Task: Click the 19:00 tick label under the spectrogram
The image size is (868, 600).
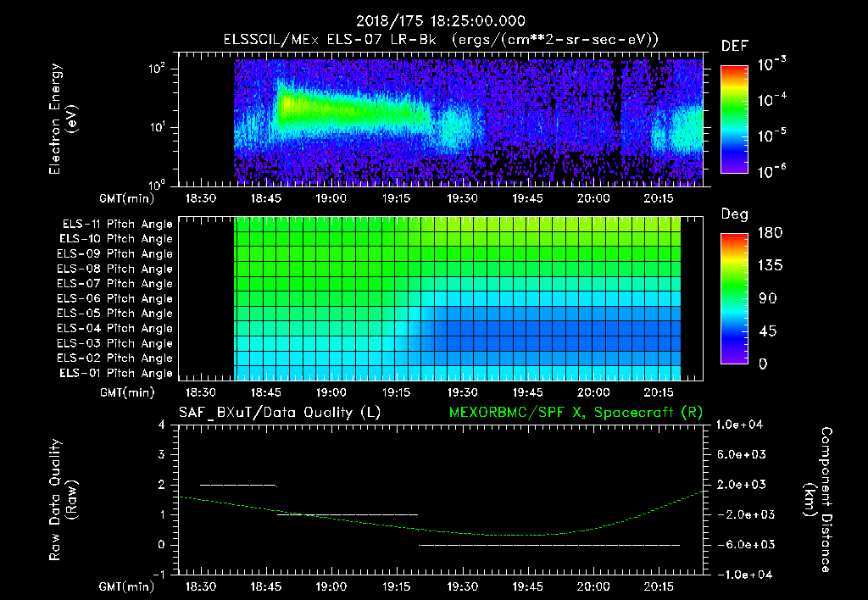Action: pos(331,198)
